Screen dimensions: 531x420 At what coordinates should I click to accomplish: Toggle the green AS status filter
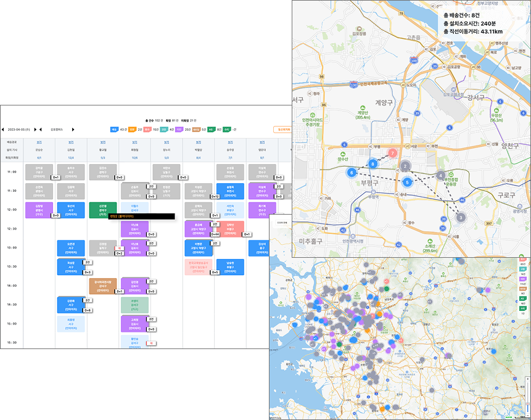coord(211,130)
